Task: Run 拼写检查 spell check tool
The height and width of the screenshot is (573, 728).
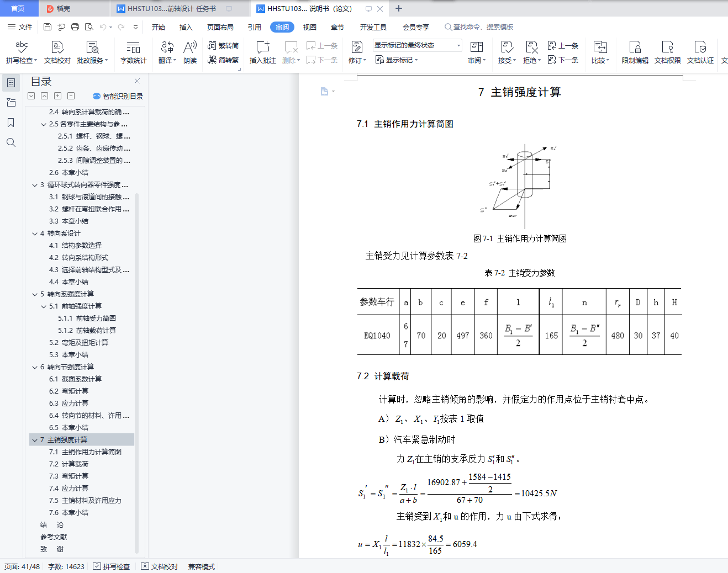Action: (x=22, y=52)
